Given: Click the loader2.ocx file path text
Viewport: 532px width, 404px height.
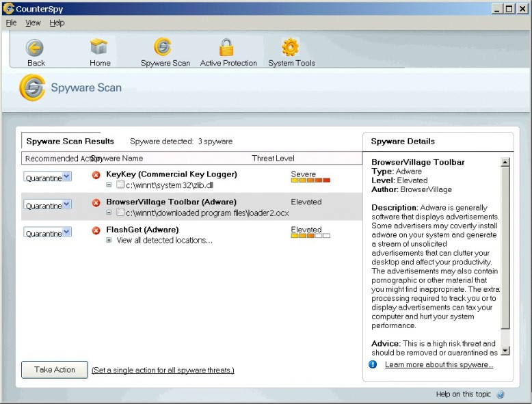Looking at the screenshot, I should [207, 213].
